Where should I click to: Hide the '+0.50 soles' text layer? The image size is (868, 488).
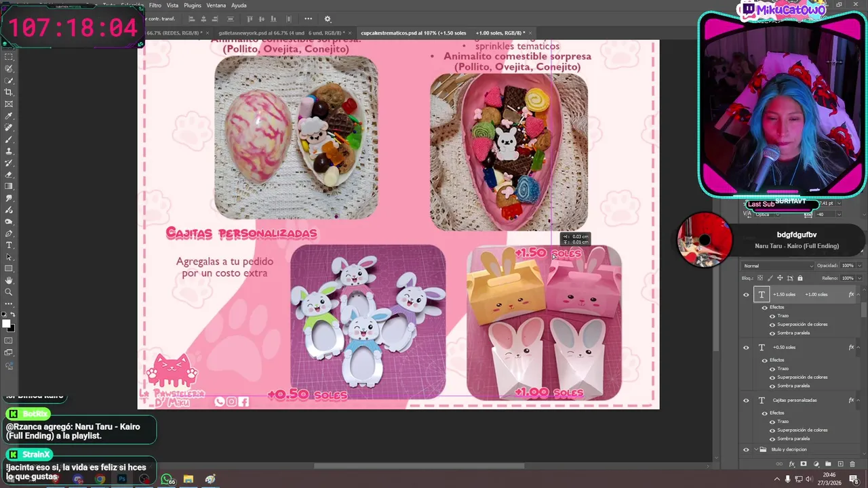tap(747, 347)
